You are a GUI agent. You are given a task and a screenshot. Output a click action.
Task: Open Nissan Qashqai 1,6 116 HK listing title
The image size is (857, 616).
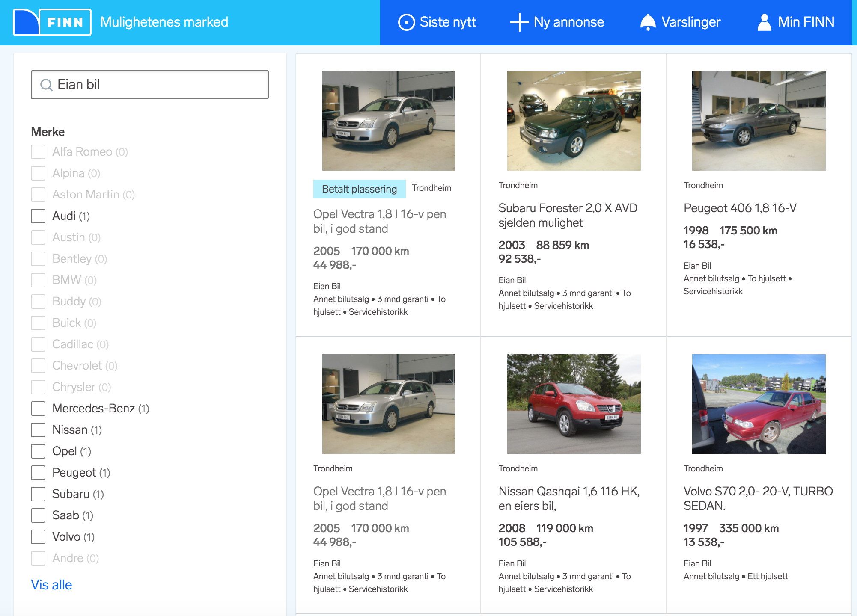[569, 498]
